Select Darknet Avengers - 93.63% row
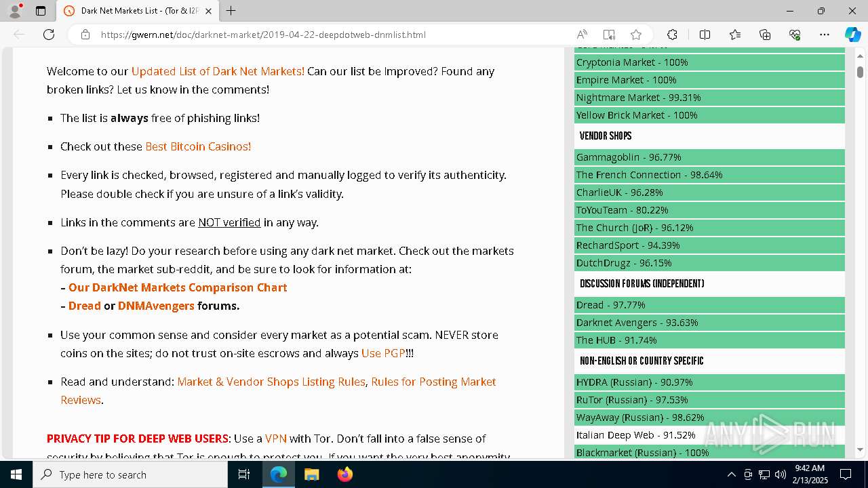Image resolution: width=868 pixels, height=488 pixels. pyautogui.click(x=709, y=323)
